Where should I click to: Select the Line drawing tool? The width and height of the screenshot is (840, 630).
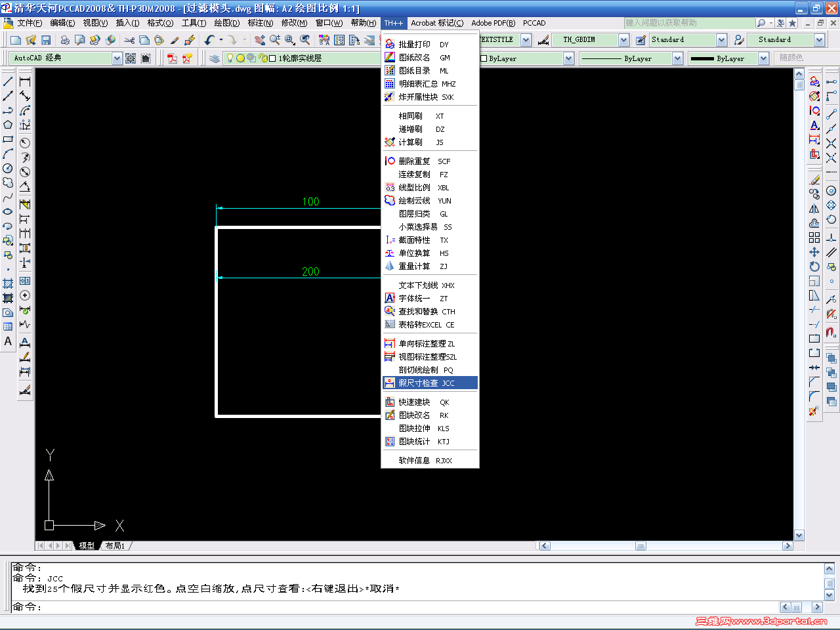click(8, 81)
